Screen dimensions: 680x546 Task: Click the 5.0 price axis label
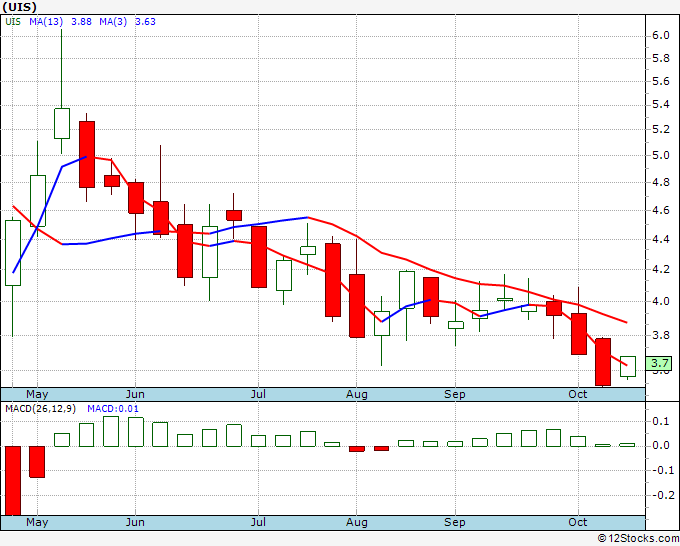[x=660, y=156]
